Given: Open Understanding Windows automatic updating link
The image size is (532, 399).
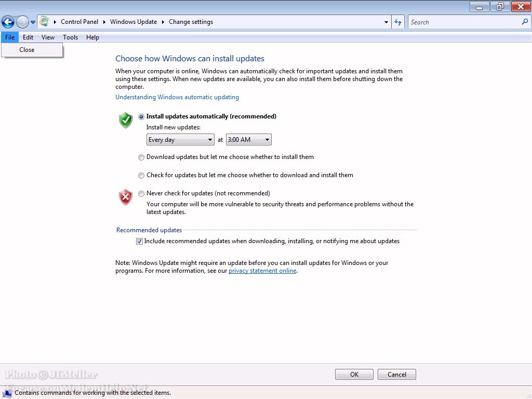Looking at the screenshot, I should pyautogui.click(x=177, y=97).
